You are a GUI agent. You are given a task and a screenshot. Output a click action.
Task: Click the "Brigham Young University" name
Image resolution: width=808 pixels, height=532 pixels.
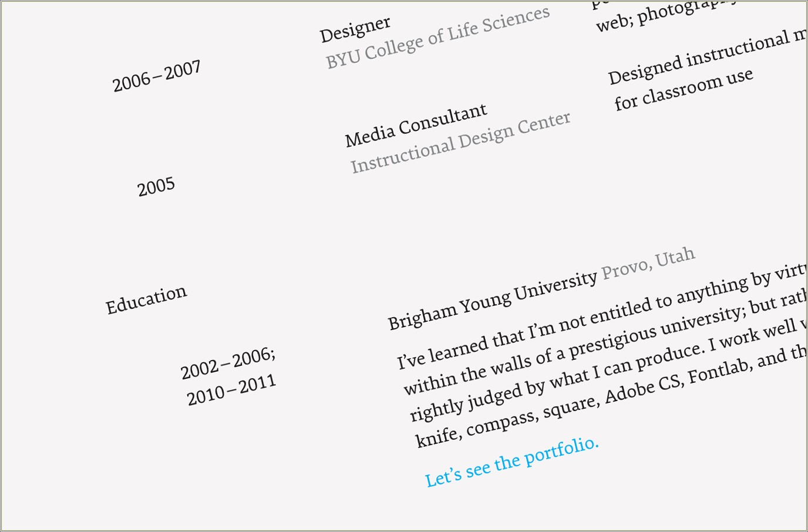pyautogui.click(x=492, y=301)
